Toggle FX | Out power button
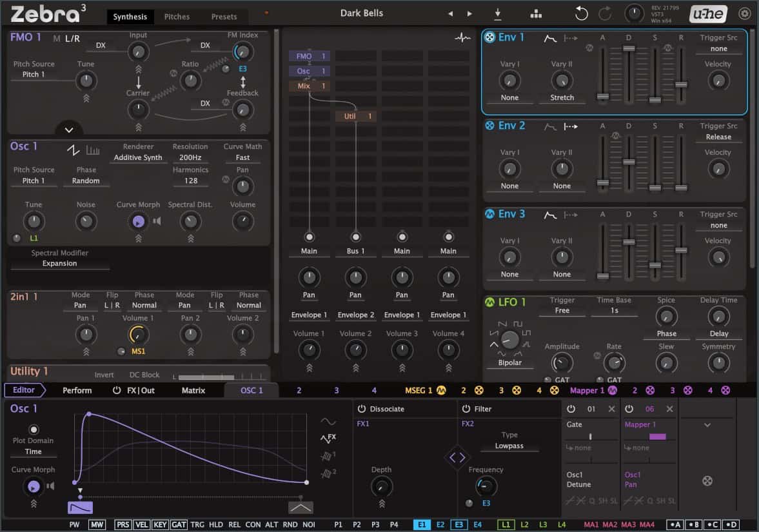759x532 pixels. 116,390
